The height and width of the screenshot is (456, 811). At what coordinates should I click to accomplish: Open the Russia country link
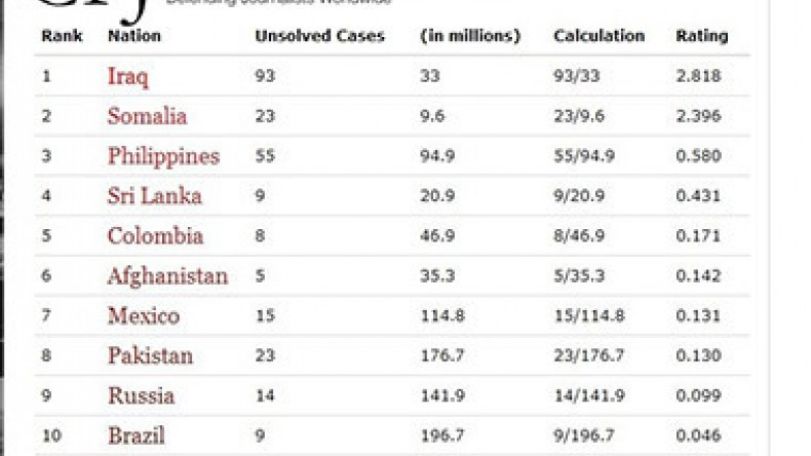click(x=141, y=396)
